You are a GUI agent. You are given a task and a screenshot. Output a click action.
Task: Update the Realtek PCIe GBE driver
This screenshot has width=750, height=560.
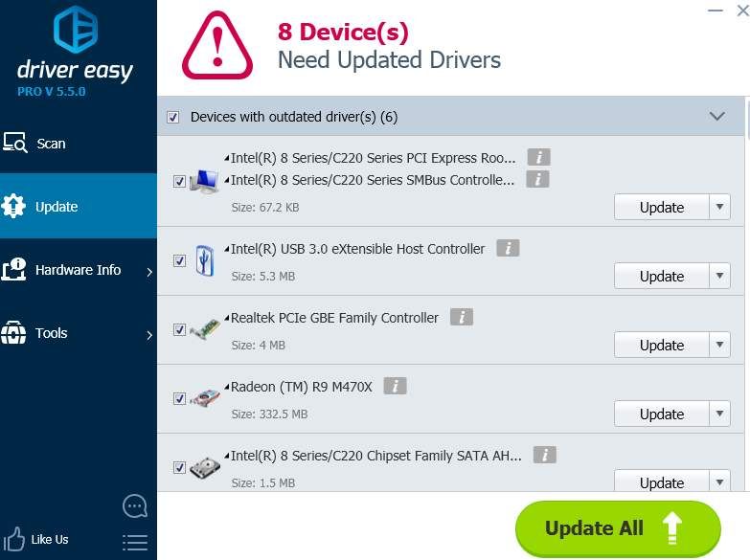(x=661, y=345)
